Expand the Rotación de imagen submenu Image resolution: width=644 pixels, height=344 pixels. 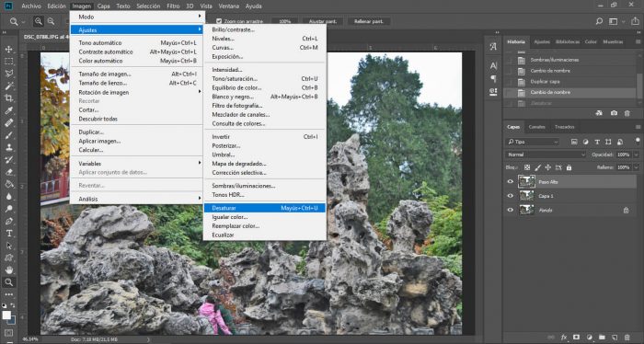[x=136, y=92]
